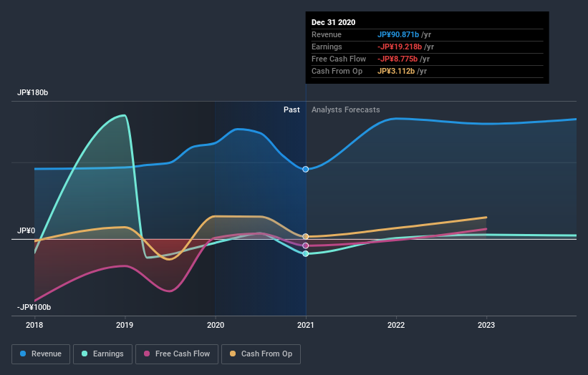Click the 2023 x-axis label

[x=486, y=325]
